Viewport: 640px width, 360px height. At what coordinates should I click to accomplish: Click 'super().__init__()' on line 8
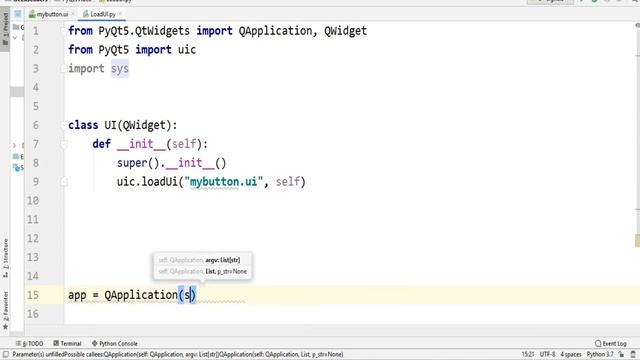(x=171, y=163)
